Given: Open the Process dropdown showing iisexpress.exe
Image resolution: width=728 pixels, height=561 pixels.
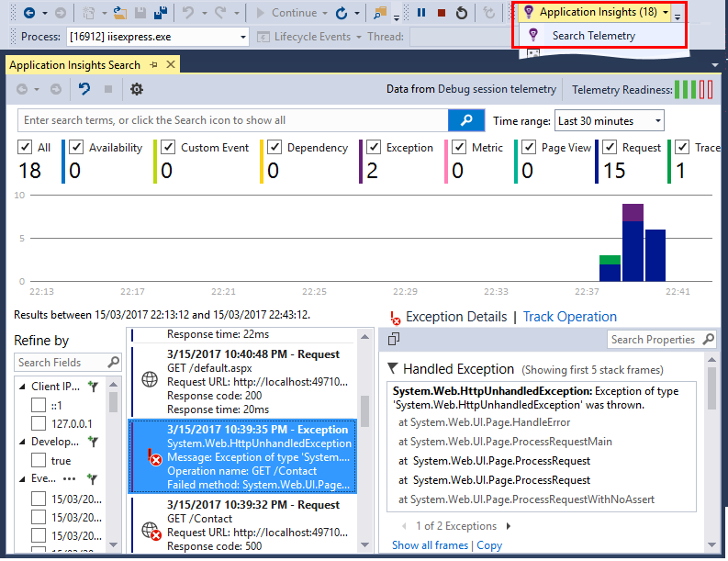Looking at the screenshot, I should pos(158,37).
